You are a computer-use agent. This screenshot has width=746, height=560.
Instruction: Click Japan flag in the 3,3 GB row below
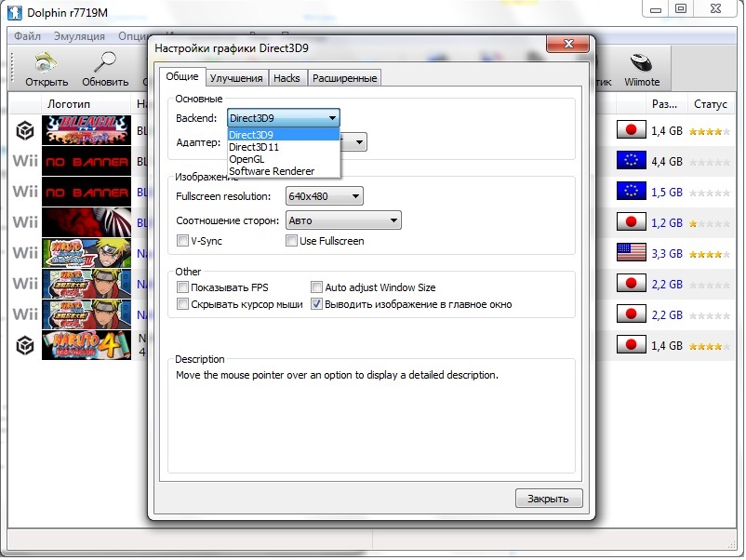point(631,283)
